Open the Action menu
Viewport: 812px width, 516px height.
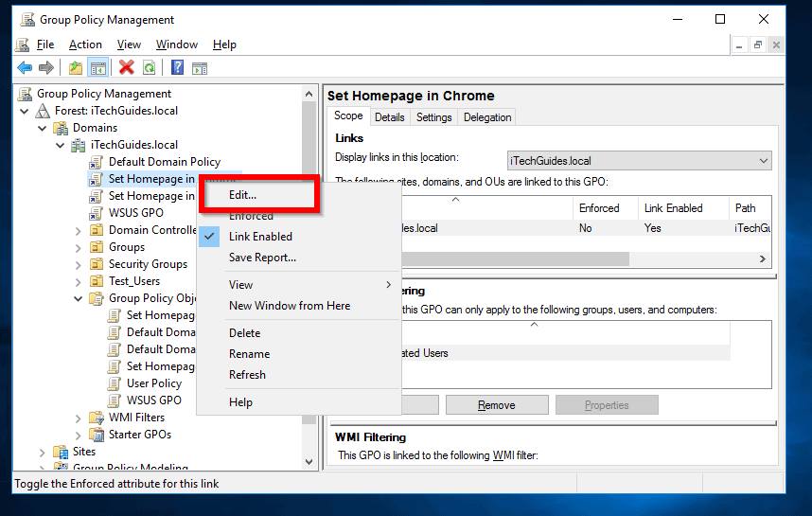coord(85,44)
